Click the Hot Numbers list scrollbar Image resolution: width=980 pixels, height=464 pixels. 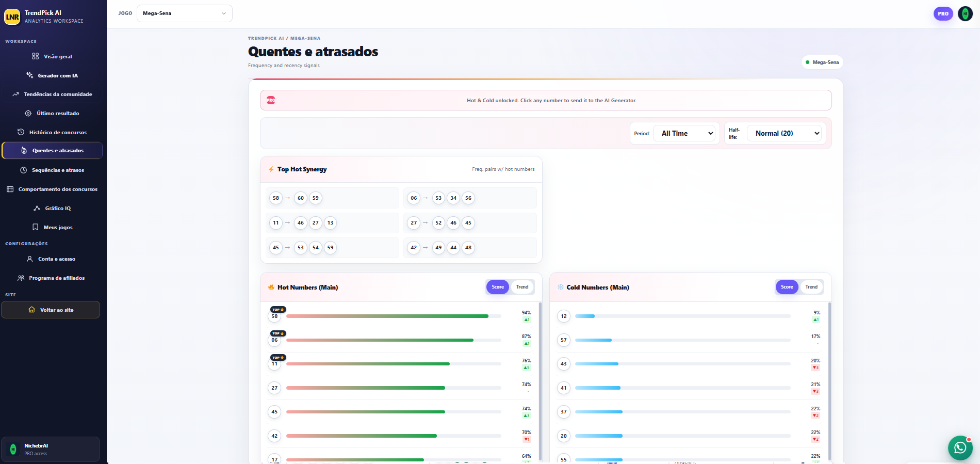(540, 381)
